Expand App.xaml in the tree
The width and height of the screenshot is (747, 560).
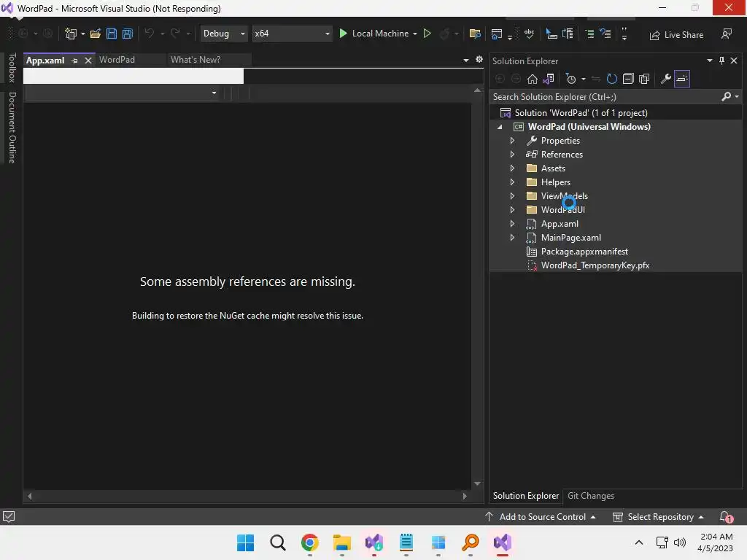click(512, 223)
